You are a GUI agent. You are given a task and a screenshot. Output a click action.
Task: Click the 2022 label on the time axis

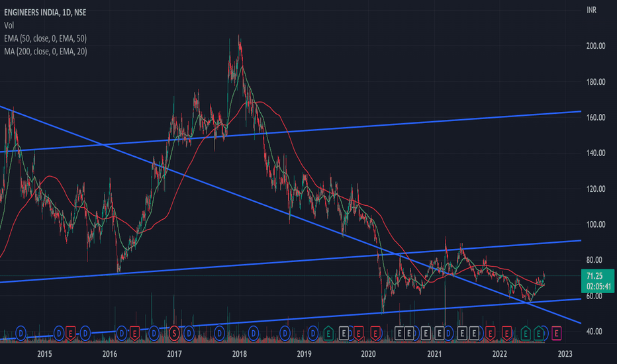tap(499, 354)
